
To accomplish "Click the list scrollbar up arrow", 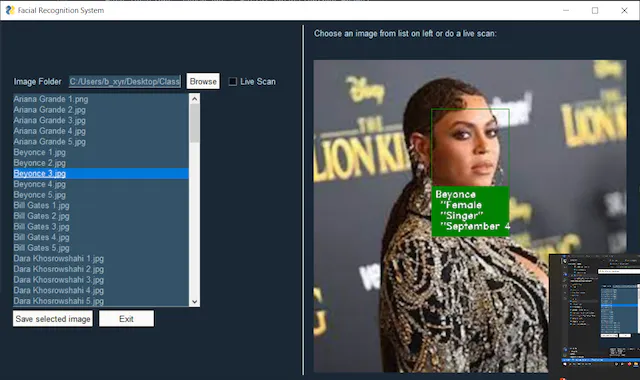I will point(195,98).
